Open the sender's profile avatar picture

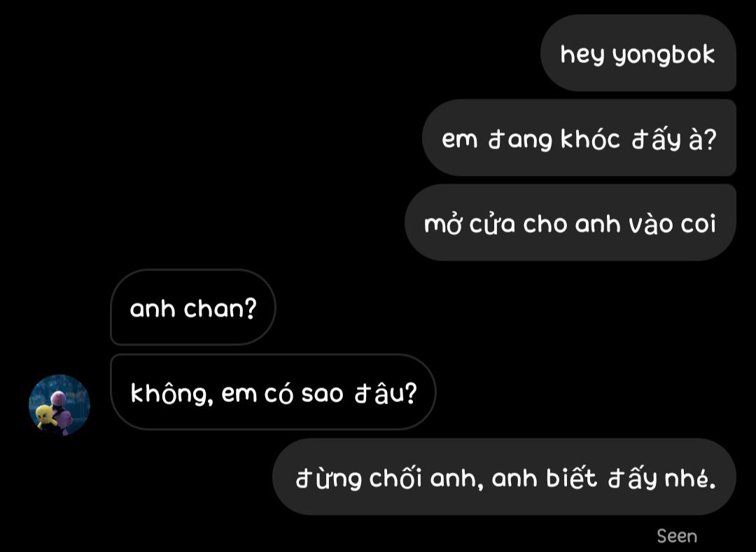(59, 405)
